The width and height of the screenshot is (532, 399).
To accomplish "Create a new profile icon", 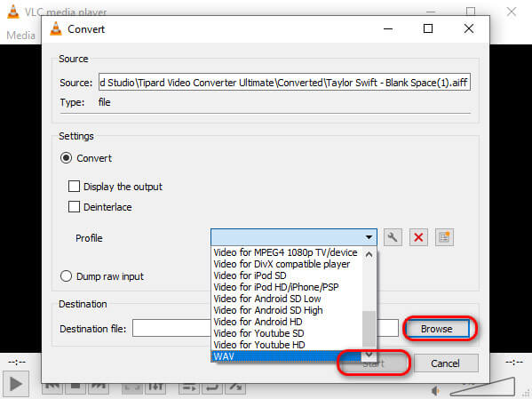I will [x=444, y=237].
